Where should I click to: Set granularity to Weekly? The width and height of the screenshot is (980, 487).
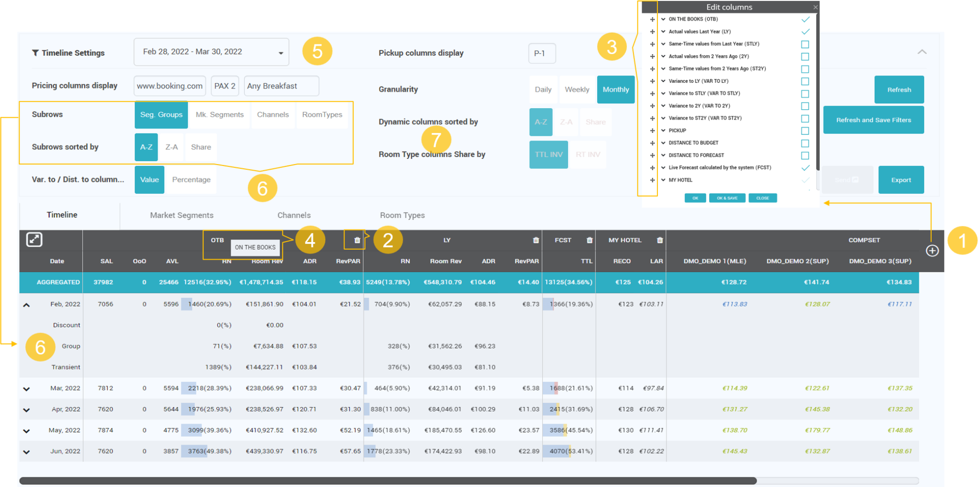coord(577,89)
